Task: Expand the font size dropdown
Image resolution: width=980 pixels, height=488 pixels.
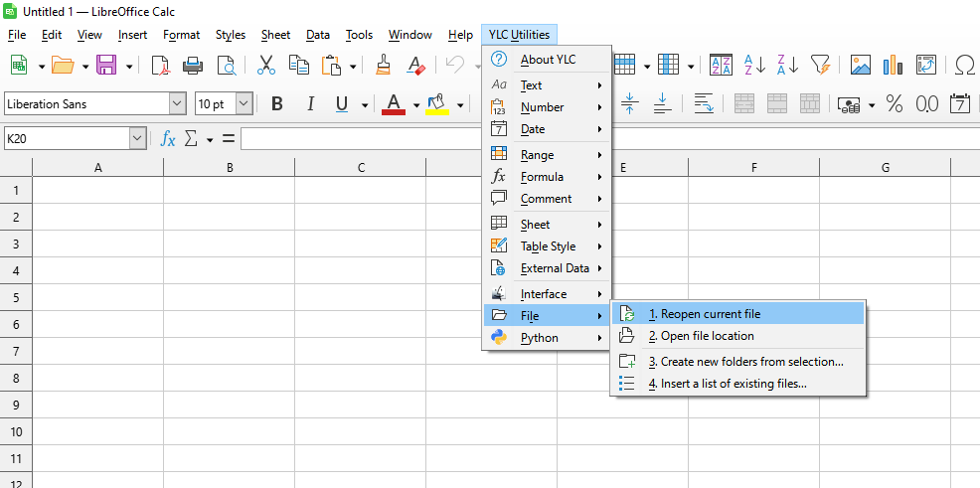Action: (x=244, y=104)
